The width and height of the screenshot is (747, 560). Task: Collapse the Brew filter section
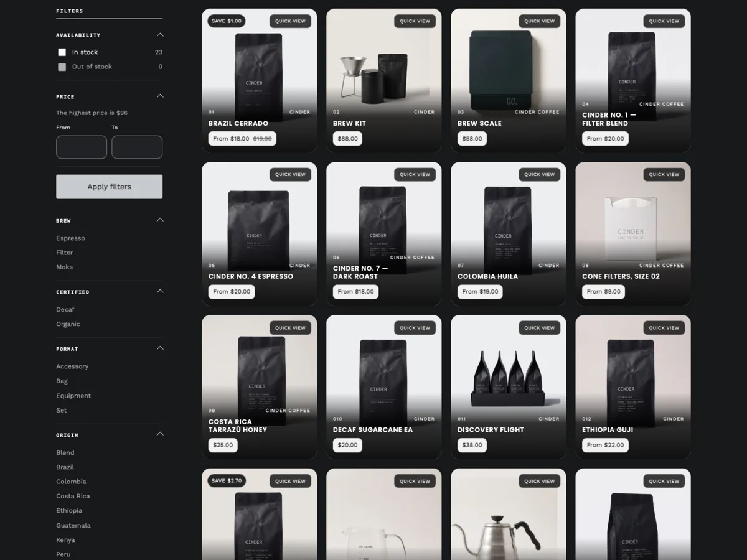(x=160, y=220)
